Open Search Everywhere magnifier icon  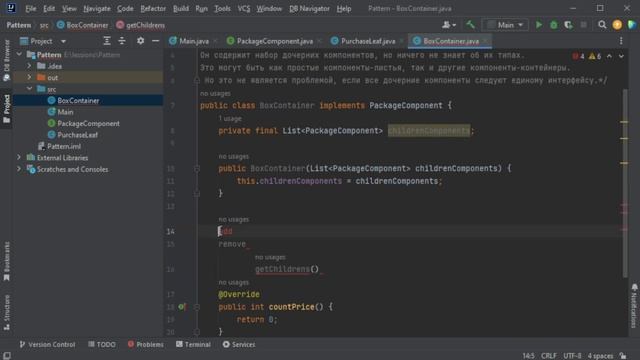pos(602,25)
